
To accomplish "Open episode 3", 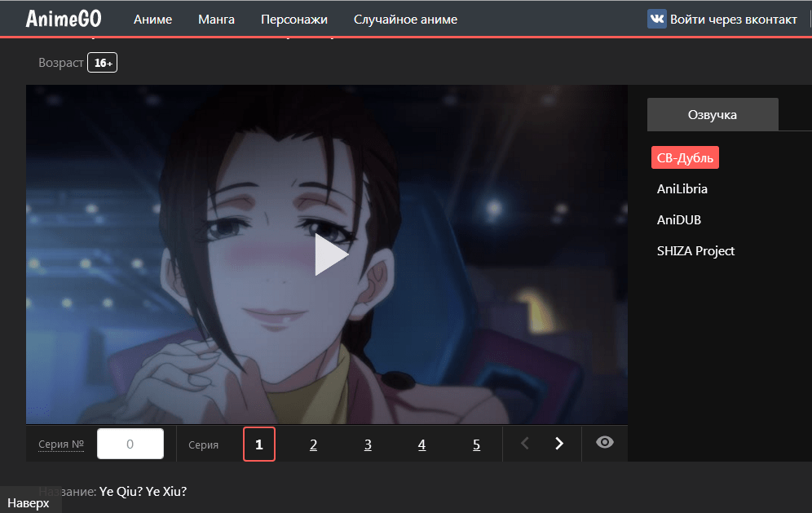I will click(x=368, y=444).
